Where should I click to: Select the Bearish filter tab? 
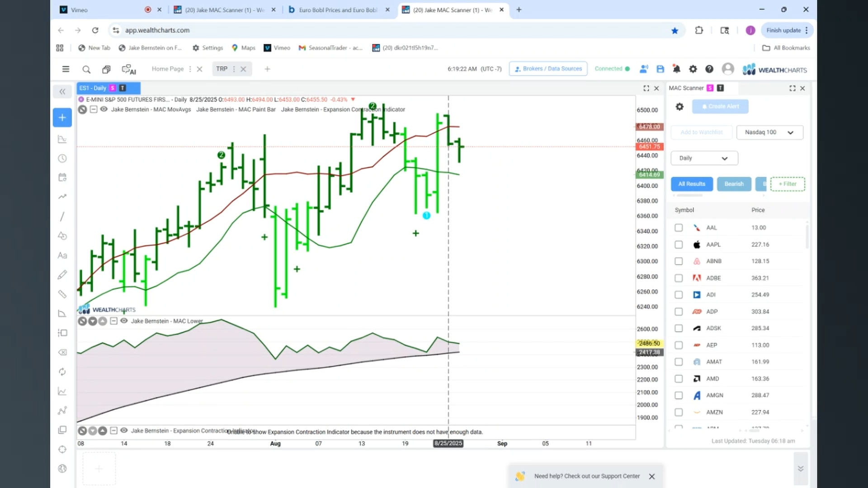734,184
